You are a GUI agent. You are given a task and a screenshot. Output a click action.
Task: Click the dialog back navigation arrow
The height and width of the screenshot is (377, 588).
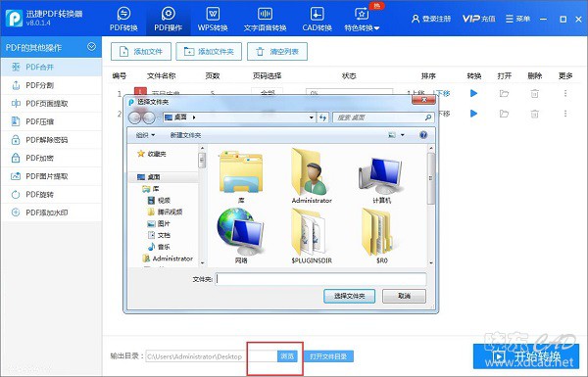135,118
